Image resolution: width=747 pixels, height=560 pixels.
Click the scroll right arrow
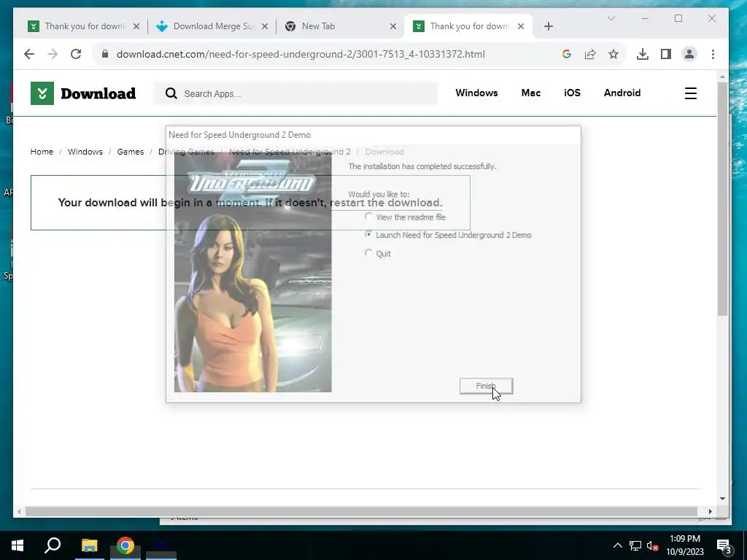click(x=710, y=511)
